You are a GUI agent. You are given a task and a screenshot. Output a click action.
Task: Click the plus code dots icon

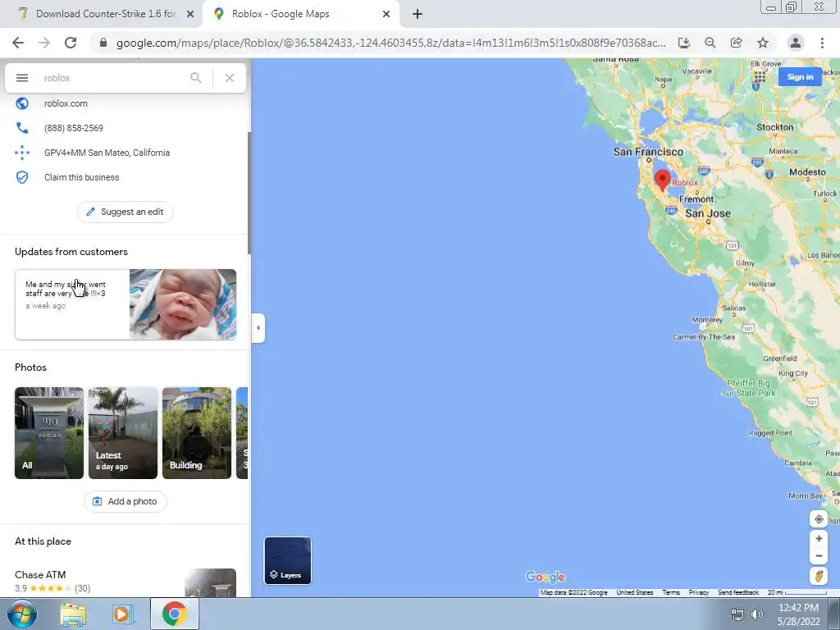coord(22,153)
